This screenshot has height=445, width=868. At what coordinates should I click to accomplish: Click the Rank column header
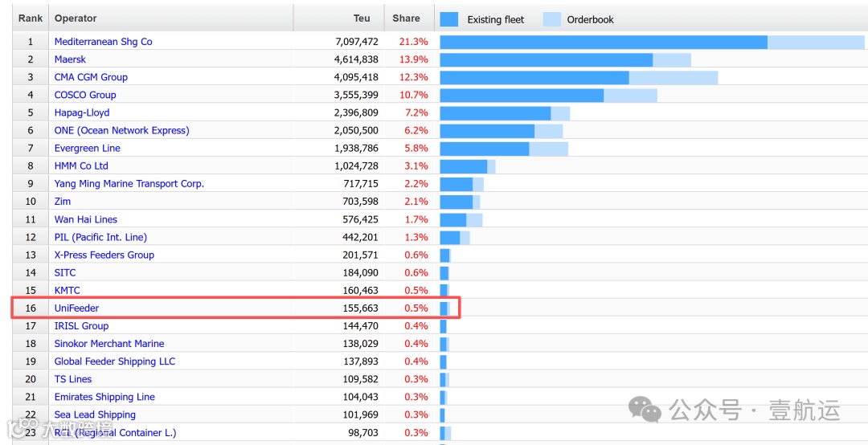(x=31, y=18)
